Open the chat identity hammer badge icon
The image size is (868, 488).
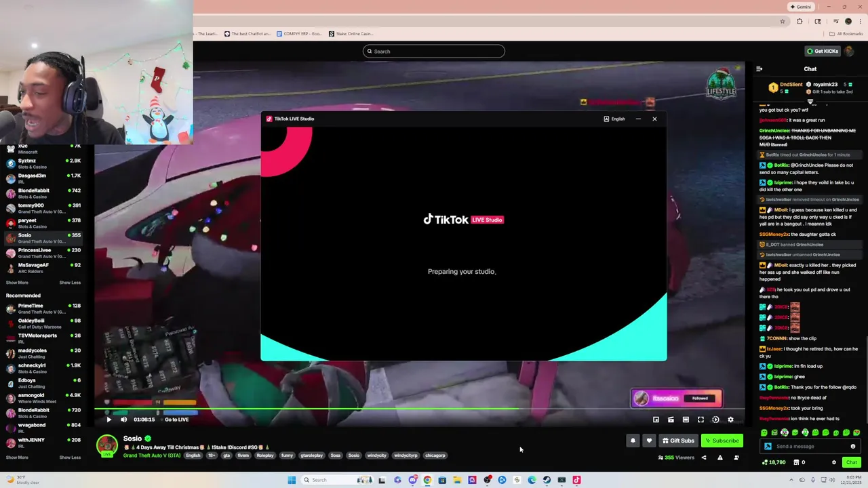(768, 447)
